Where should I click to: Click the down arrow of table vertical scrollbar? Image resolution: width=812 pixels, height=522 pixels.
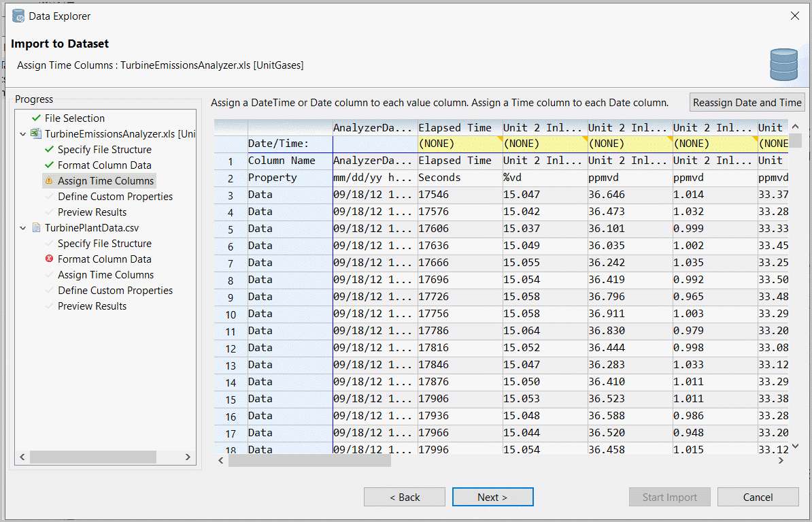(x=795, y=446)
